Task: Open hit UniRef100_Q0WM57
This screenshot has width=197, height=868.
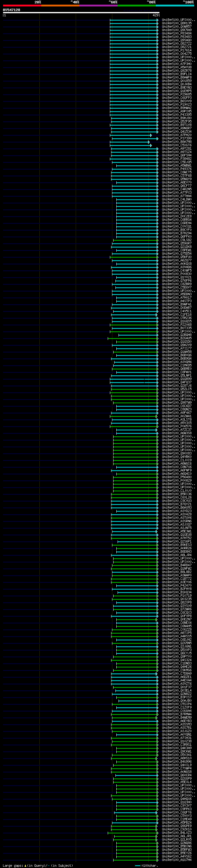Action: click(177, 27)
